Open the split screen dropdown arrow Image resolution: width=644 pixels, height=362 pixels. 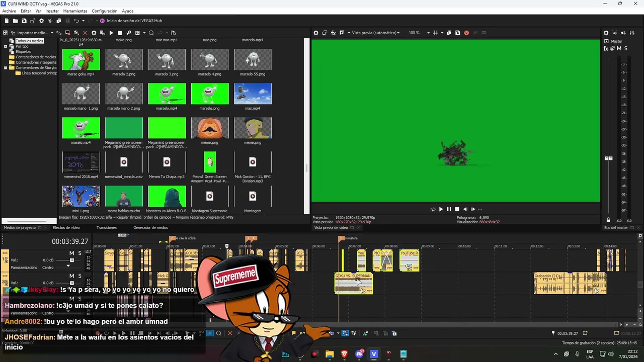coord(349,33)
